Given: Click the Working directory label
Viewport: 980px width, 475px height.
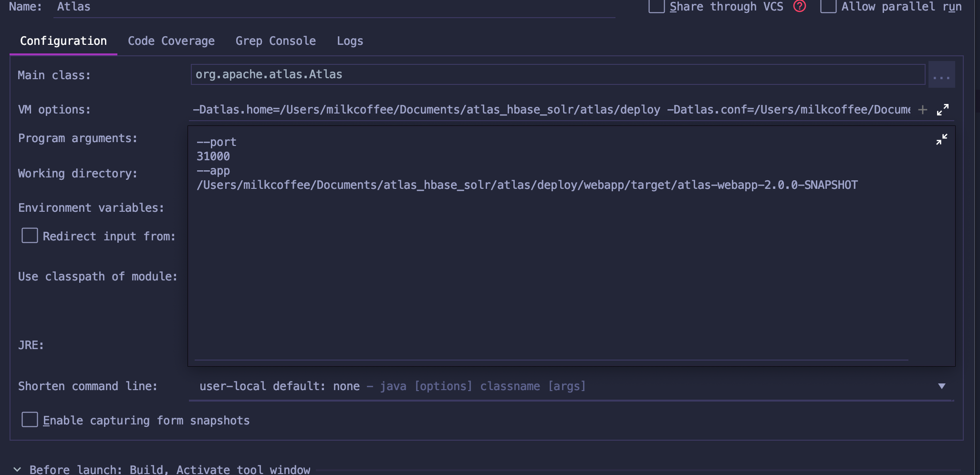Looking at the screenshot, I should [x=78, y=174].
